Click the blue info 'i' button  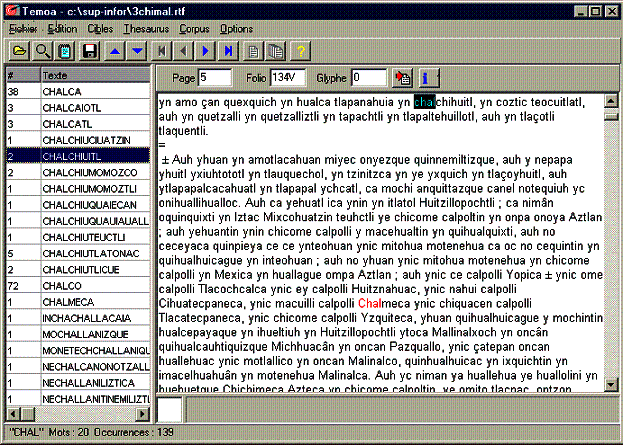pyautogui.click(x=426, y=77)
